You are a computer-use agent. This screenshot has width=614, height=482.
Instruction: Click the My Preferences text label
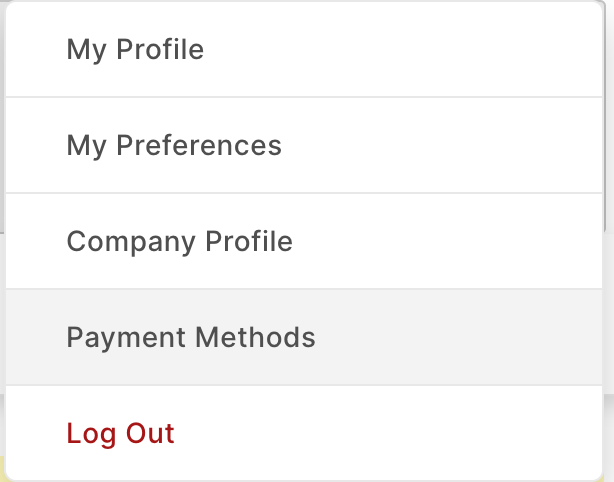tap(174, 146)
